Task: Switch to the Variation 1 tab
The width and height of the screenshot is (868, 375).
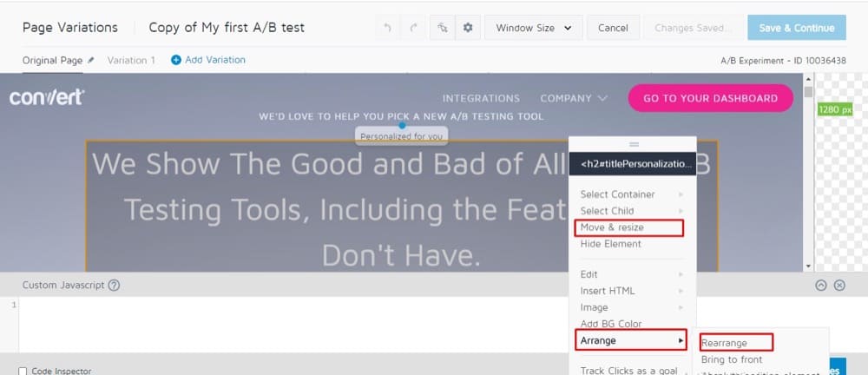Action: 131,61
